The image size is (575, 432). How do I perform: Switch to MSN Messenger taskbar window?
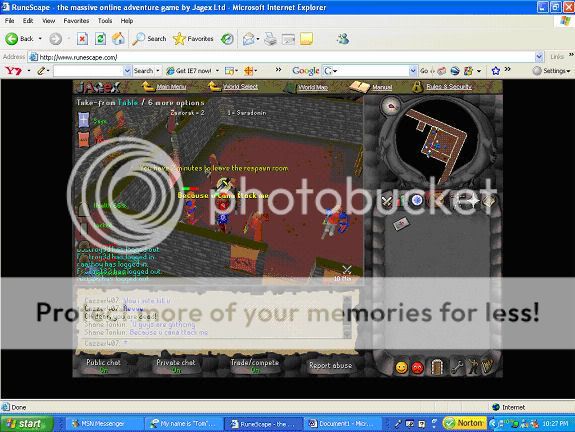105,424
